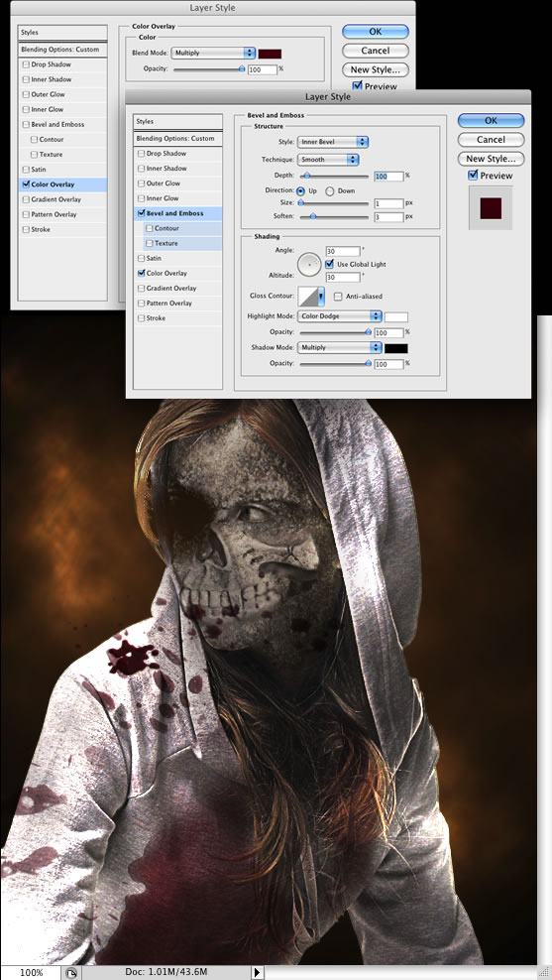The height and width of the screenshot is (980, 552).
Task: Click Shadow Mode opacity slider handle
Action: pyautogui.click(x=367, y=363)
